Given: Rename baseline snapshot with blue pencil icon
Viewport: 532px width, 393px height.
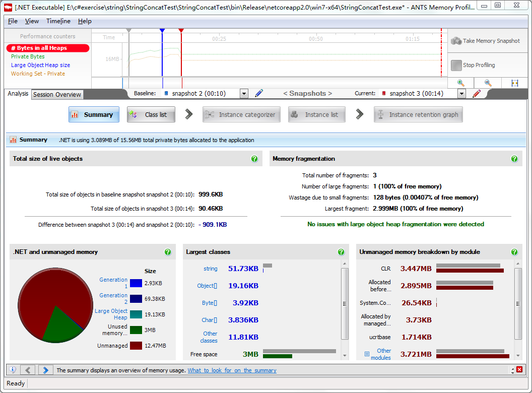Looking at the screenshot, I should pos(259,93).
